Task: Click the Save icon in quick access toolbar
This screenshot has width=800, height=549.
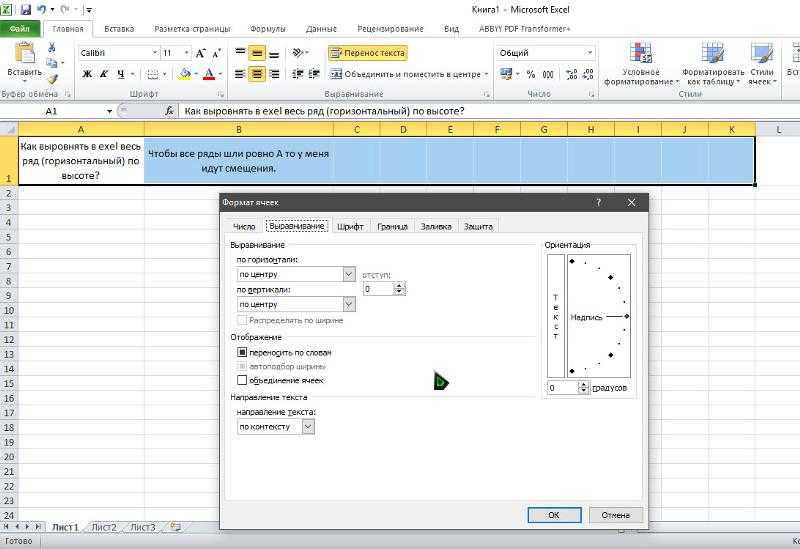Action: [26, 9]
